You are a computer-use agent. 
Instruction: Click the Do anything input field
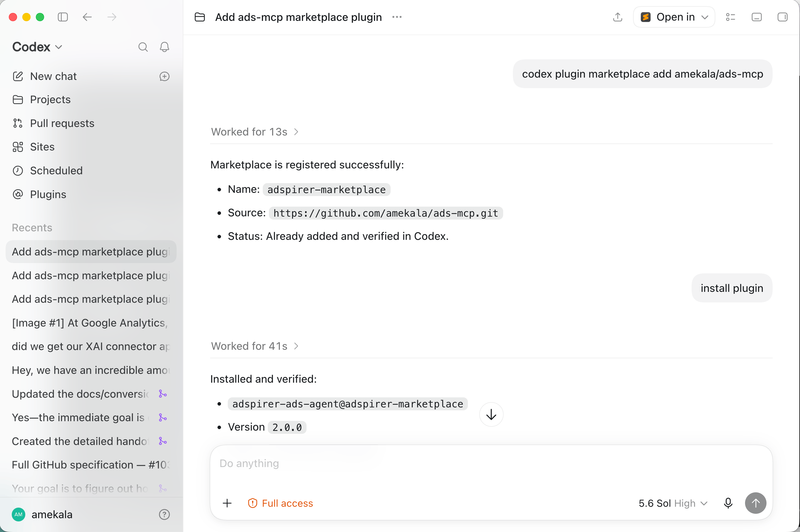[491, 464]
